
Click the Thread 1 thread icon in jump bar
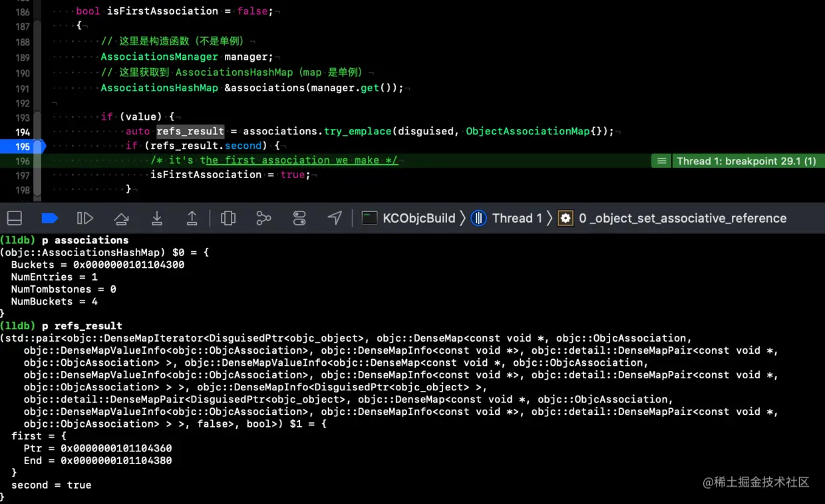tap(478, 218)
